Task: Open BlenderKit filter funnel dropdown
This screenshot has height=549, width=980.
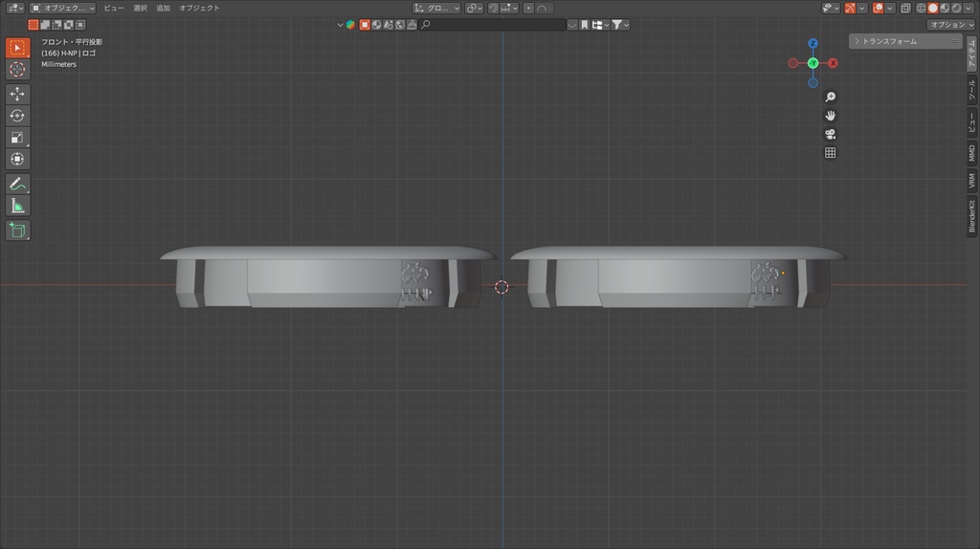Action: 620,25
